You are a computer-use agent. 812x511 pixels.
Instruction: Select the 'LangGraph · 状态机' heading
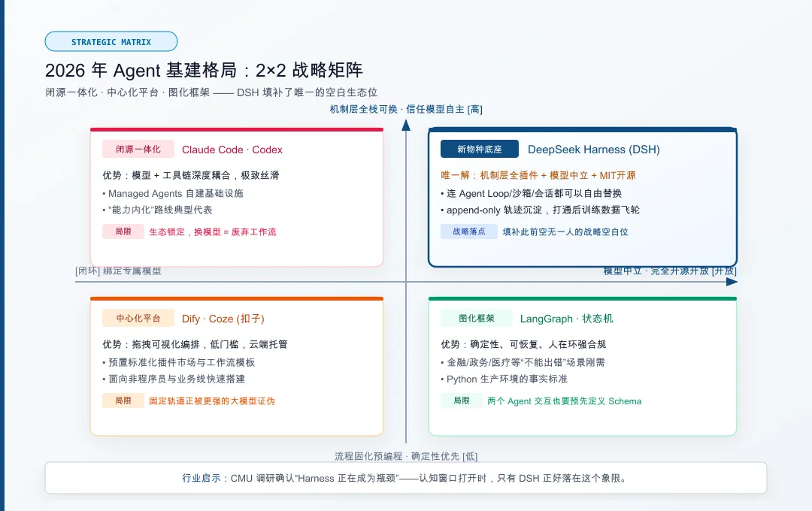point(567,319)
